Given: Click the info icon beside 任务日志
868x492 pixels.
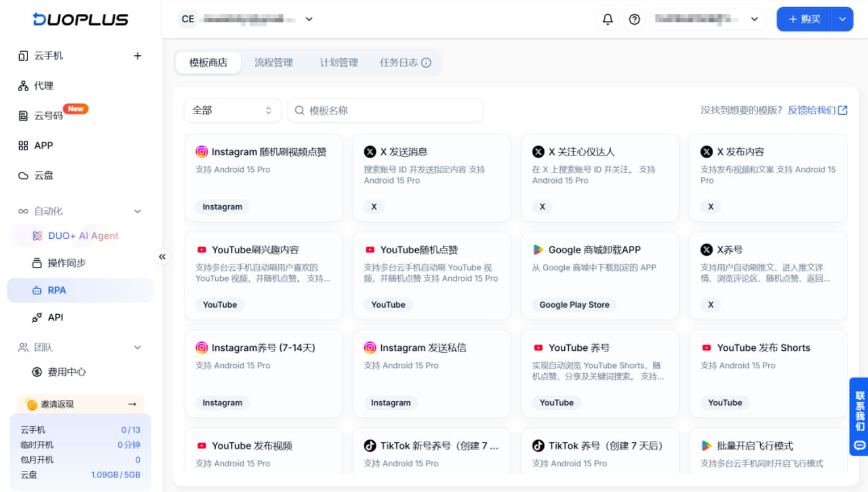Looking at the screenshot, I should click(426, 62).
